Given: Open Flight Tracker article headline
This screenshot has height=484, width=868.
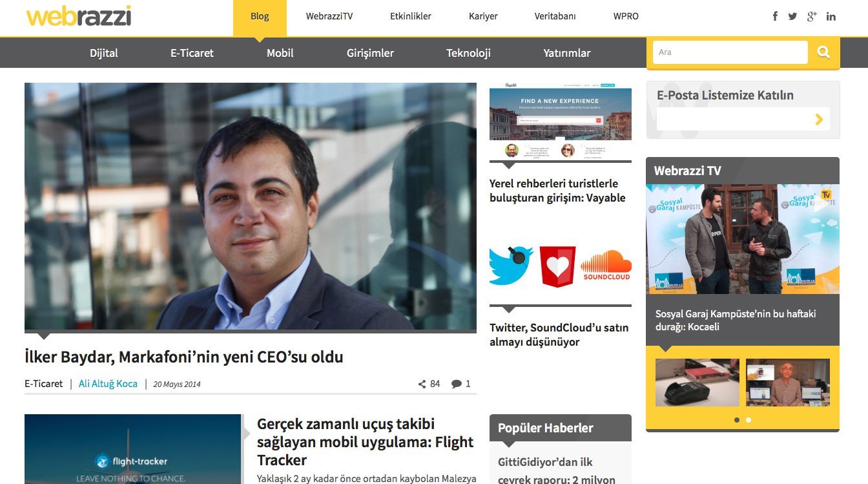Looking at the screenshot, I should pos(366,442).
